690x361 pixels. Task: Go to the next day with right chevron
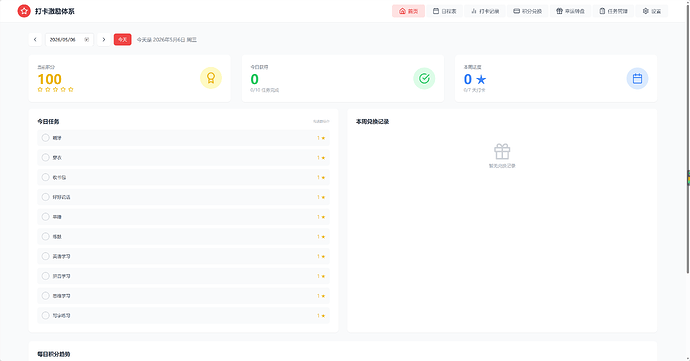[104, 40]
